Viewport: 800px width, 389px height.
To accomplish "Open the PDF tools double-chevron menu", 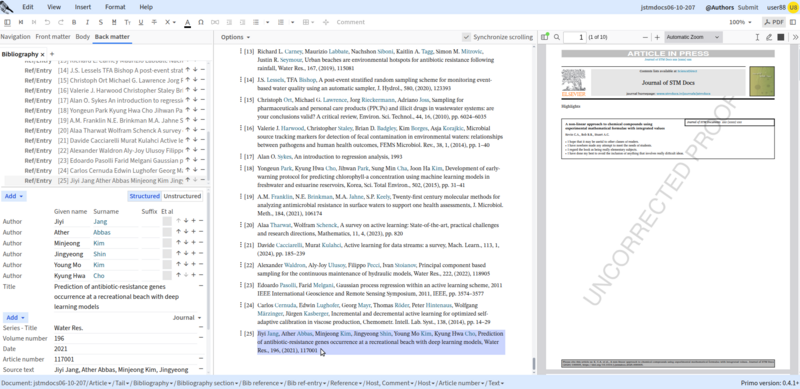I will click(x=795, y=37).
